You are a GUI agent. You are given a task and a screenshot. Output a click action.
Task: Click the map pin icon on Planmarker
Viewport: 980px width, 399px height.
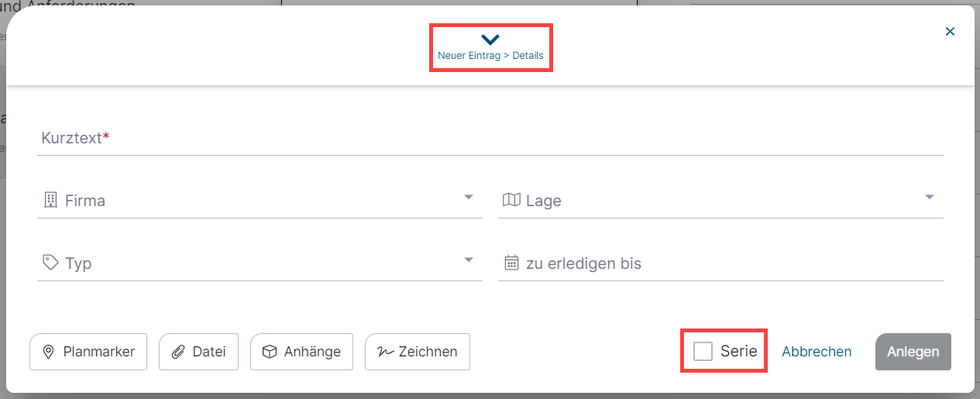(48, 352)
